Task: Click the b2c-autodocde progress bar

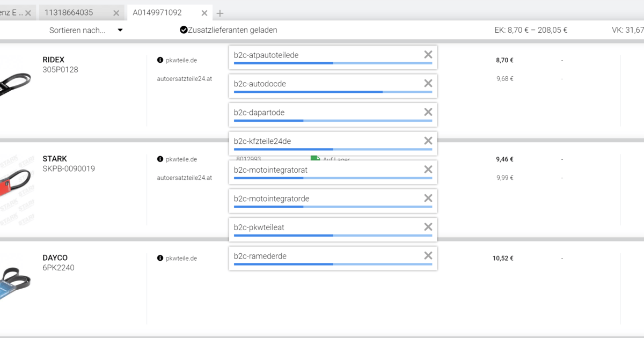Action: coord(333,92)
